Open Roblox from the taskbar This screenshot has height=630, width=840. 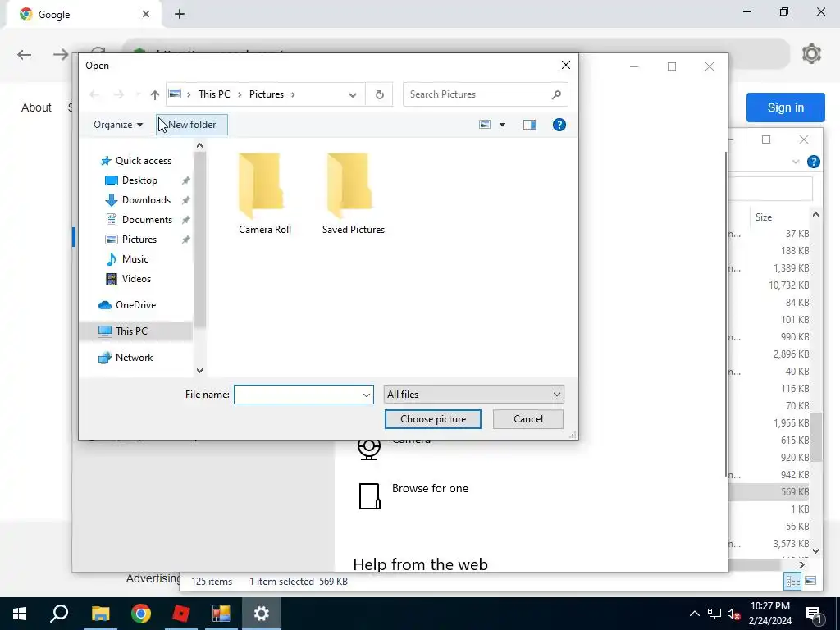point(181,614)
